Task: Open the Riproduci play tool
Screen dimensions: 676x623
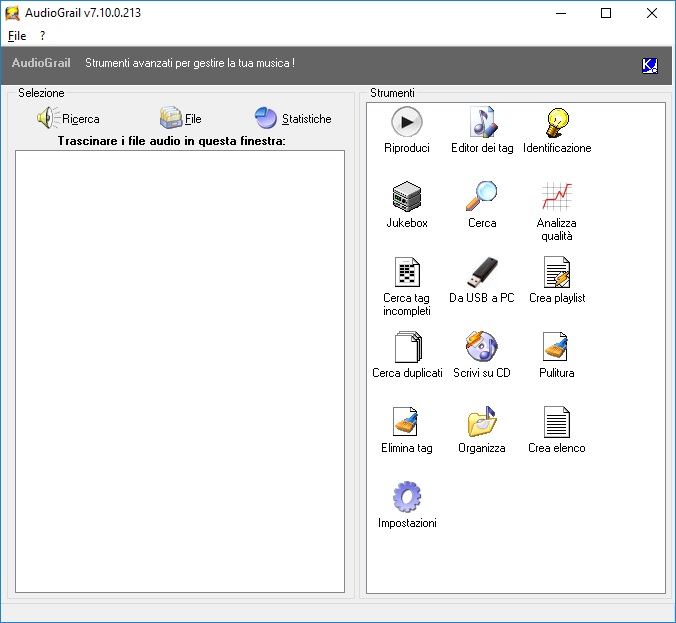Action: pos(407,130)
